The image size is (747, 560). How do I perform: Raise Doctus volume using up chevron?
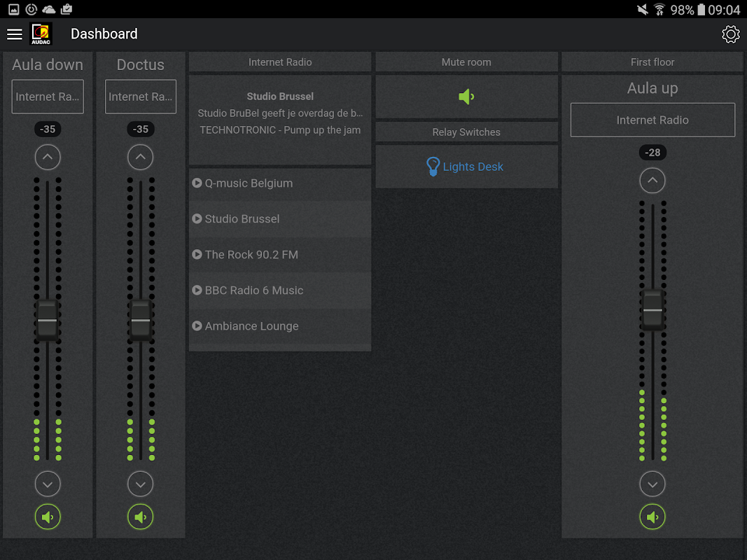(x=141, y=157)
